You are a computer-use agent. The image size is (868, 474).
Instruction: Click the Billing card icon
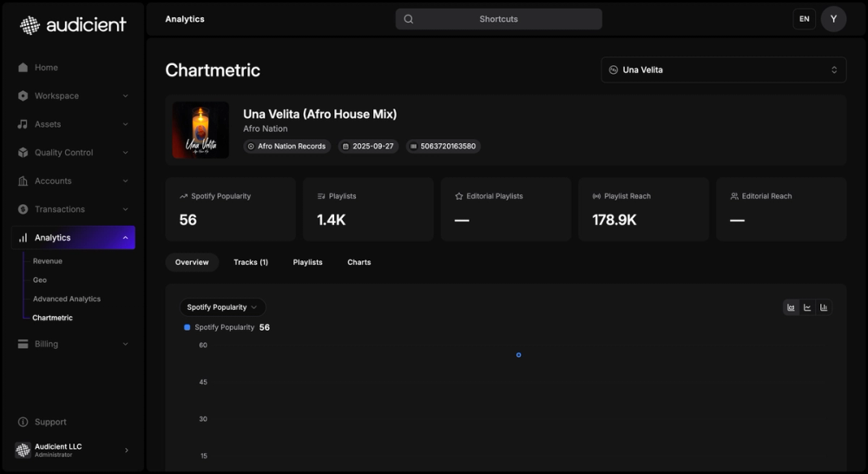click(x=23, y=344)
